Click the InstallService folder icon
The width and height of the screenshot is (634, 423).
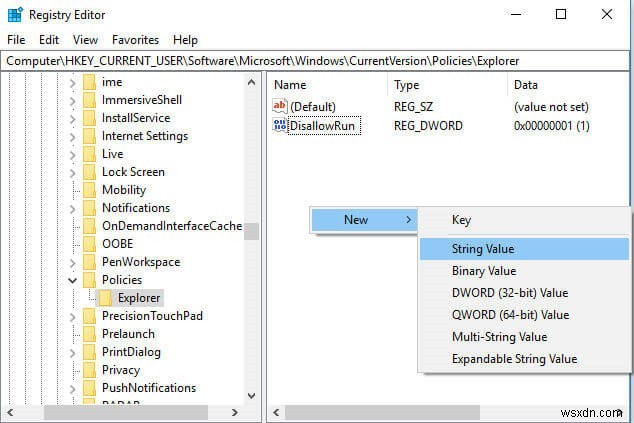90,118
